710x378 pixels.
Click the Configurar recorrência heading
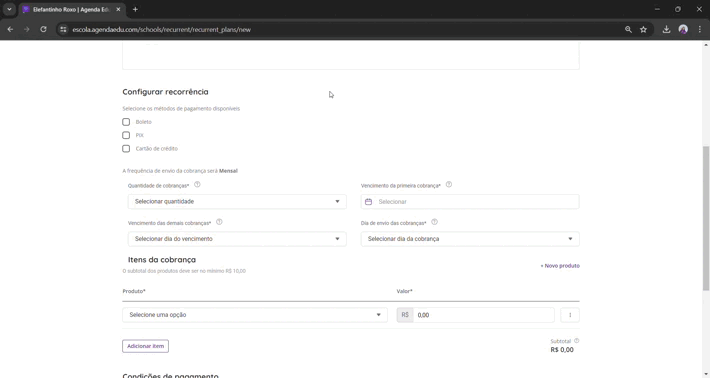coord(165,91)
